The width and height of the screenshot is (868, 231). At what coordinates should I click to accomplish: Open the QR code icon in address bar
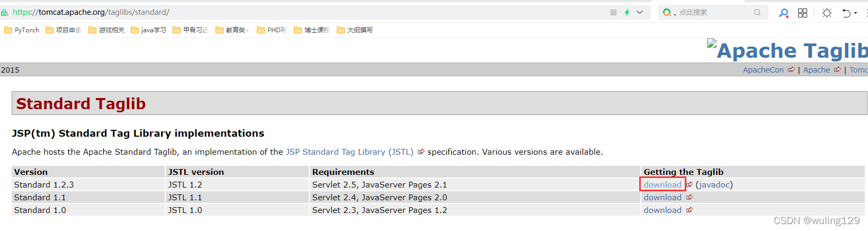point(613,12)
